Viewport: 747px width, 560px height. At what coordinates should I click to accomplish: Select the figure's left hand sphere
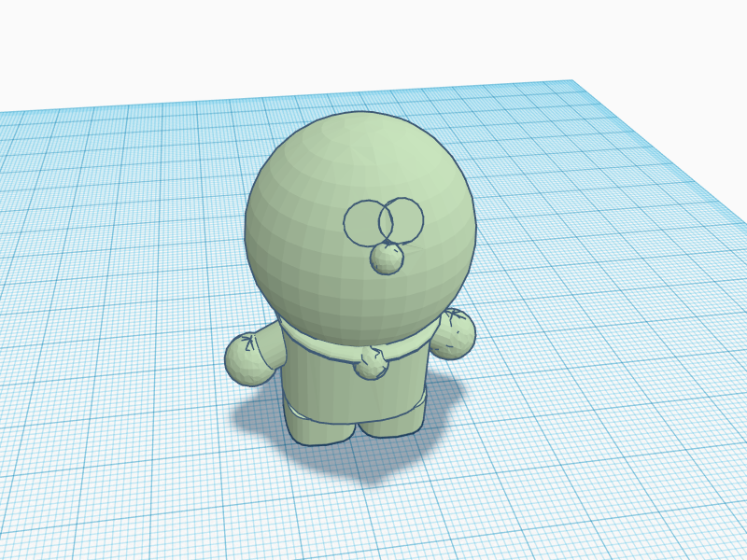(x=248, y=359)
